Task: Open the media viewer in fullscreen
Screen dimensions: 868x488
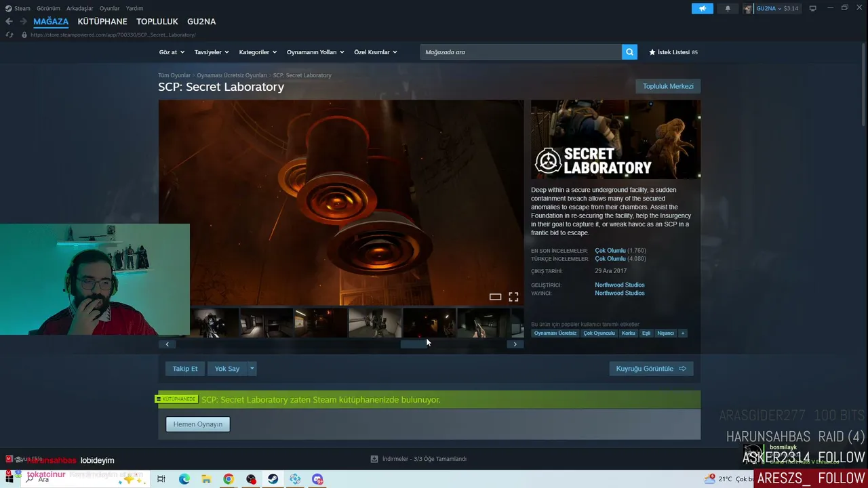Action: 513,297
